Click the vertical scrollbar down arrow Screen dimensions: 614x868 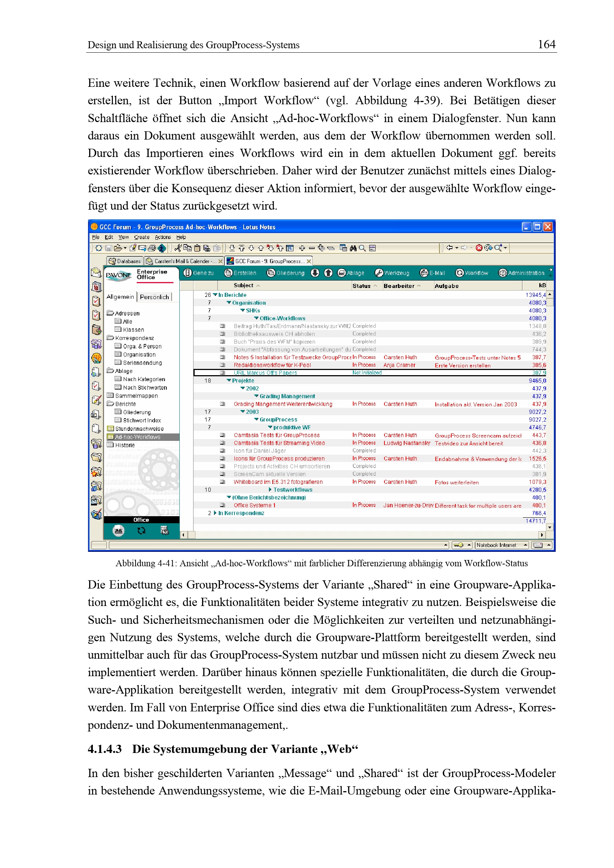coord(549,527)
